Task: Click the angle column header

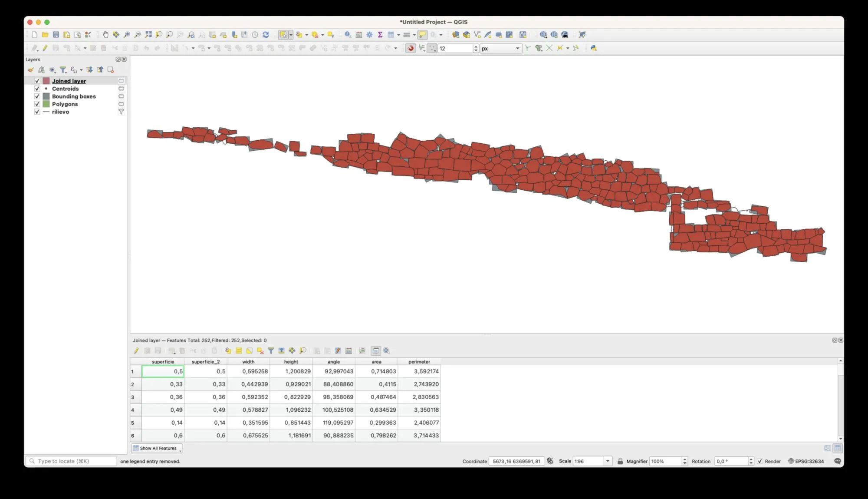Action: tap(333, 362)
